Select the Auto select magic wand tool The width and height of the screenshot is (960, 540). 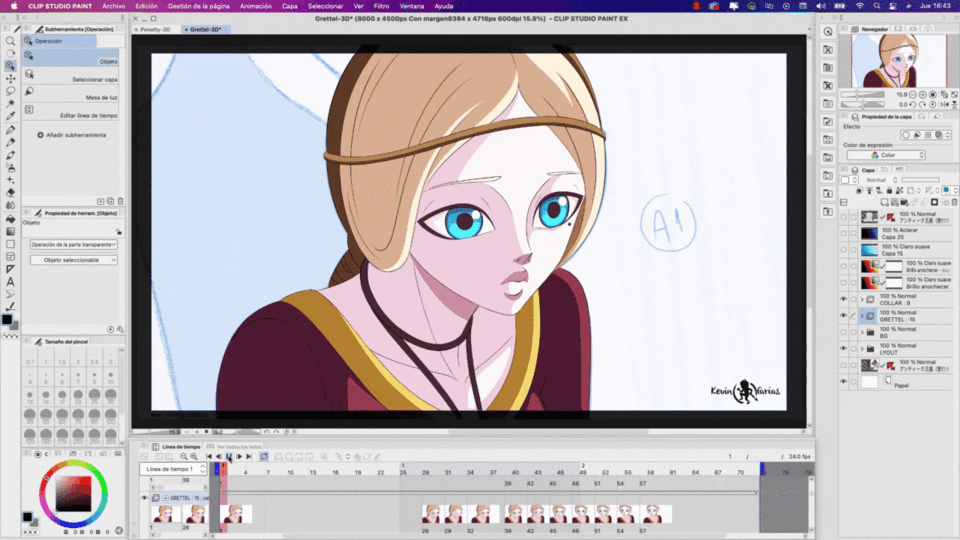pos(10,103)
